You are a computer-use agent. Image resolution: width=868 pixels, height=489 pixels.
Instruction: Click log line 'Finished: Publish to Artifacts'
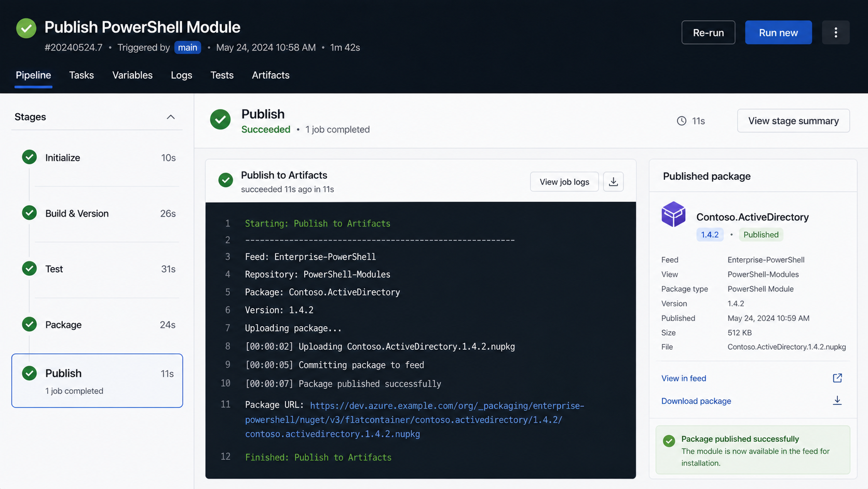click(x=318, y=457)
